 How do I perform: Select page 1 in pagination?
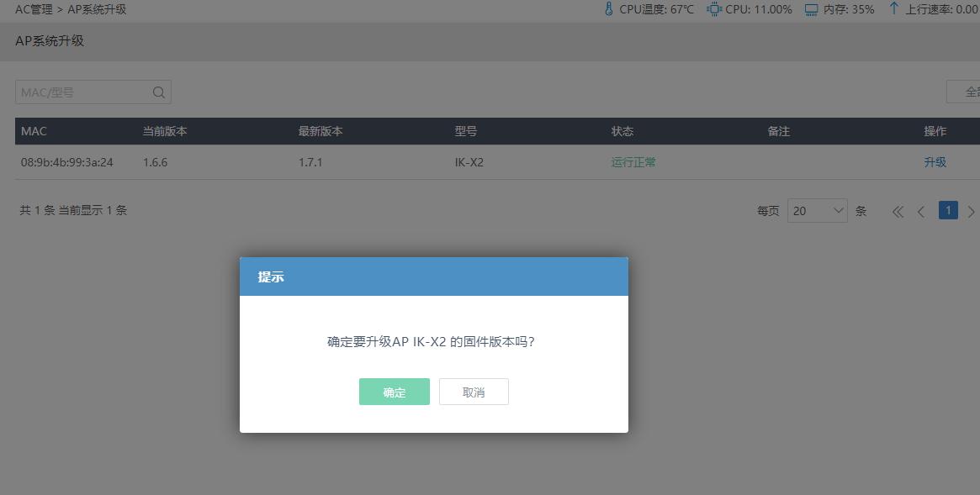coord(948,210)
